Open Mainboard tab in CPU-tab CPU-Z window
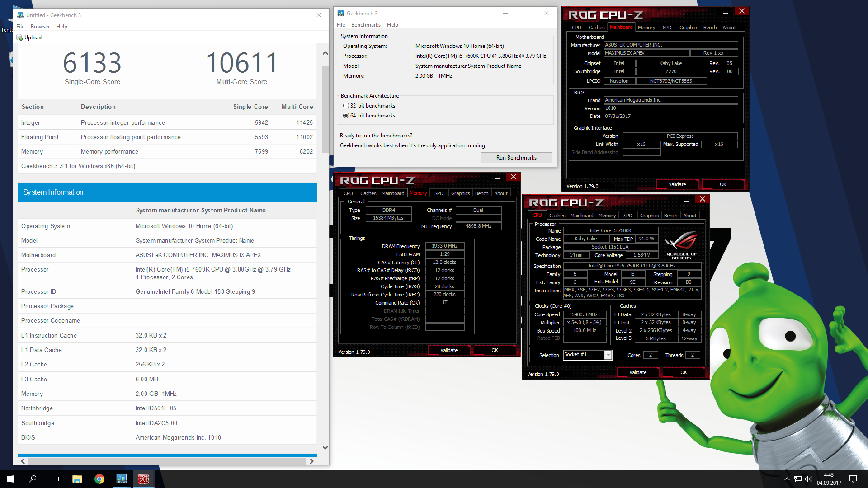868x488 pixels. point(581,216)
